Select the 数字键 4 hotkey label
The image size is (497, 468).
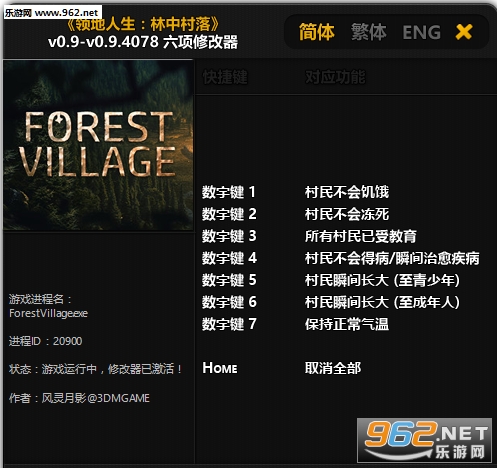coord(229,258)
